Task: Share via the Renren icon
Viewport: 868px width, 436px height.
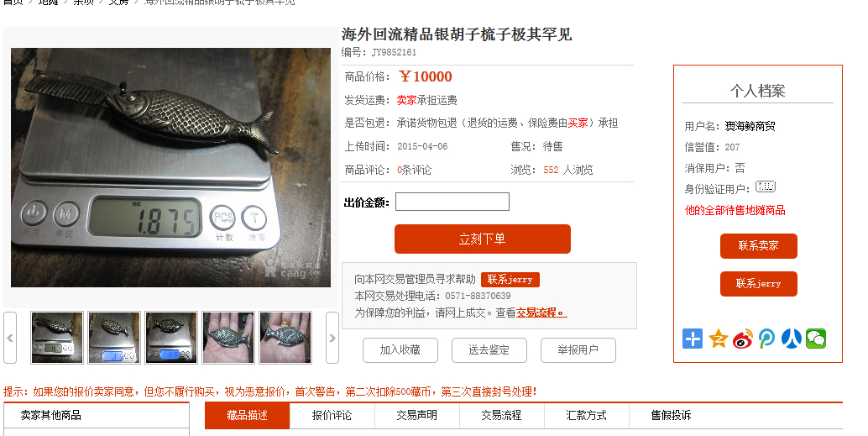Action: point(791,339)
